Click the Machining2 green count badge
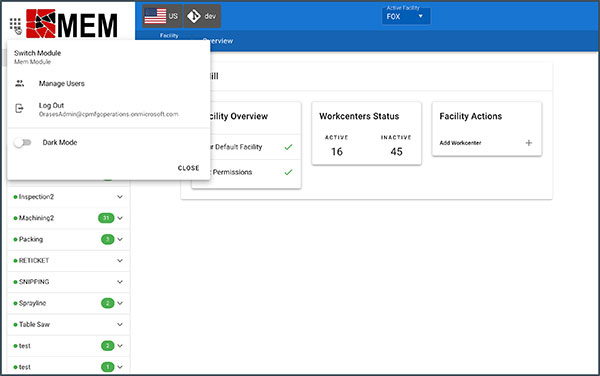 [106, 218]
